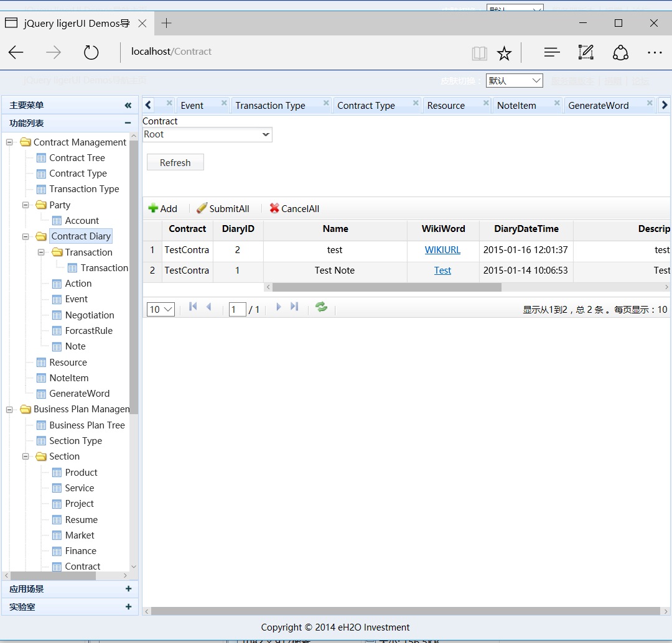Switch to the GenerateWord tab

coord(599,106)
